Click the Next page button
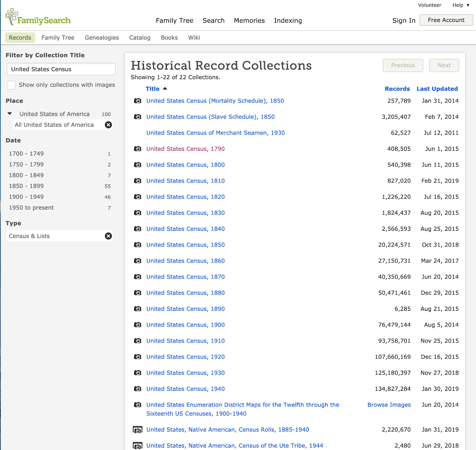The image size is (476, 450). [444, 65]
